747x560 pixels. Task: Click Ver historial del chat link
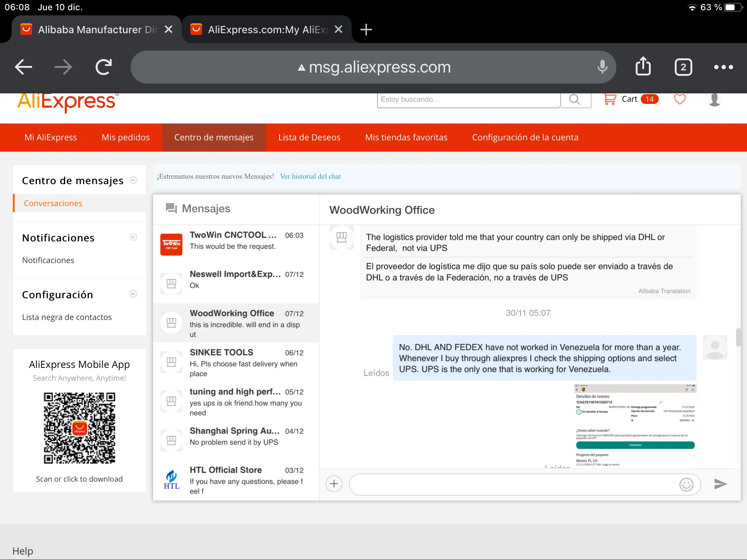[x=310, y=176]
